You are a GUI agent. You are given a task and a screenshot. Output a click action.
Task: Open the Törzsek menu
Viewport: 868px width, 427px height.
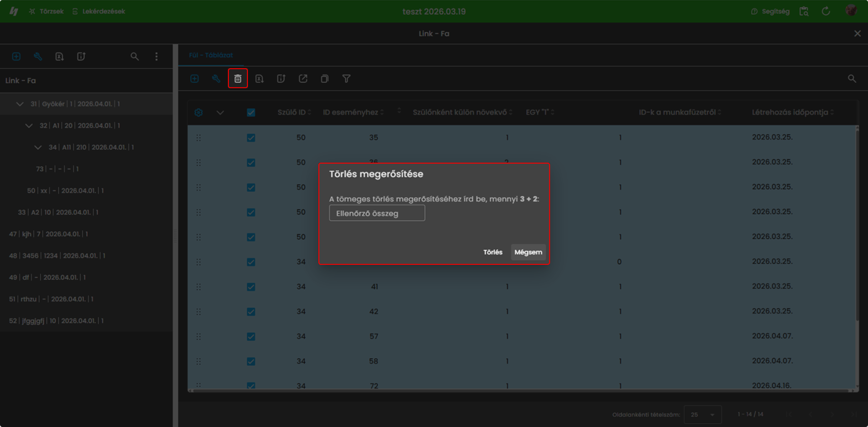pyautogui.click(x=47, y=11)
